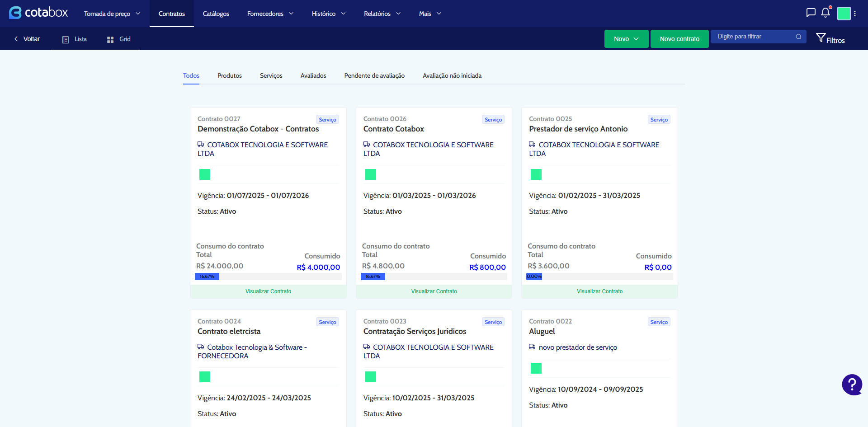Expand the Mais dropdown menu
The width and height of the screenshot is (868, 427).
[430, 14]
